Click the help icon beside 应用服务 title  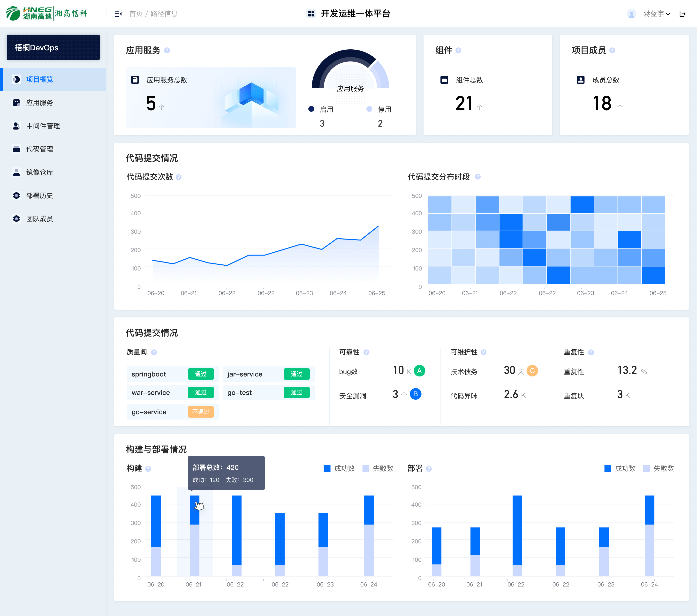[167, 51]
